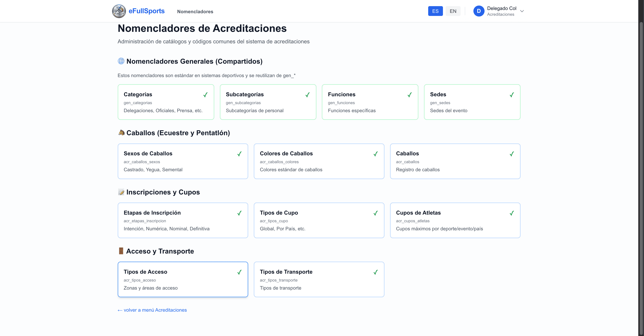
Task: Open the Sexos de Caballos card title
Action: pos(148,153)
